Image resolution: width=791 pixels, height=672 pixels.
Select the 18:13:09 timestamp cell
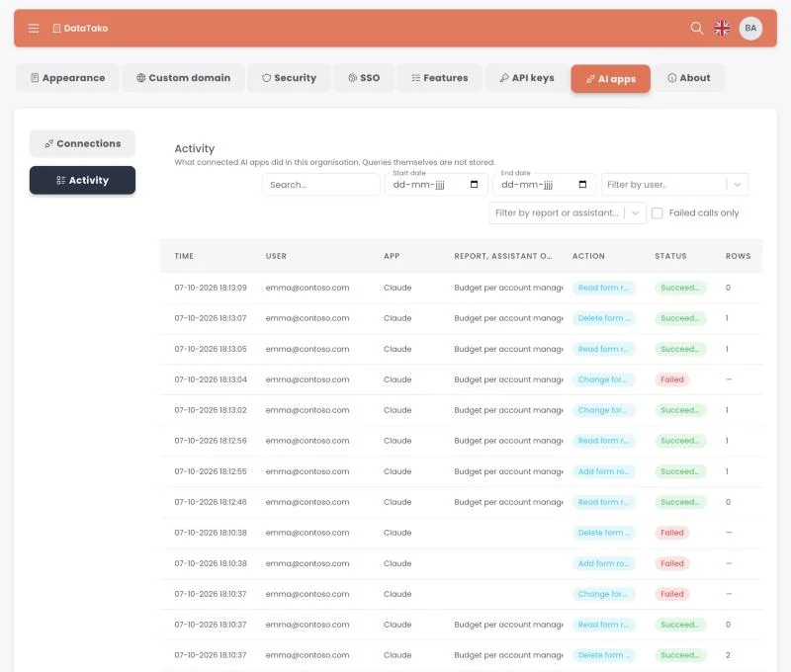(211, 288)
